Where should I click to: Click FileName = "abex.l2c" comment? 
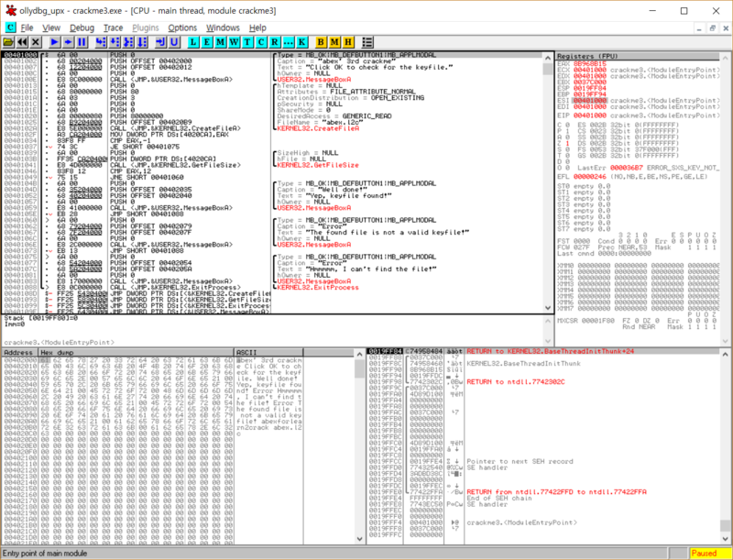[320, 123]
